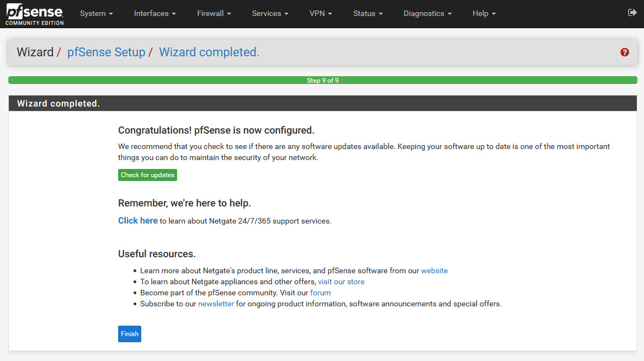Click the Remember, we're here to help heading
Viewport: 644px width, 361px height.
click(x=184, y=203)
